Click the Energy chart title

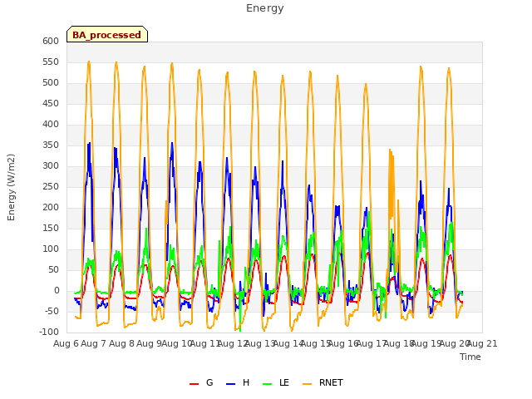265,8
